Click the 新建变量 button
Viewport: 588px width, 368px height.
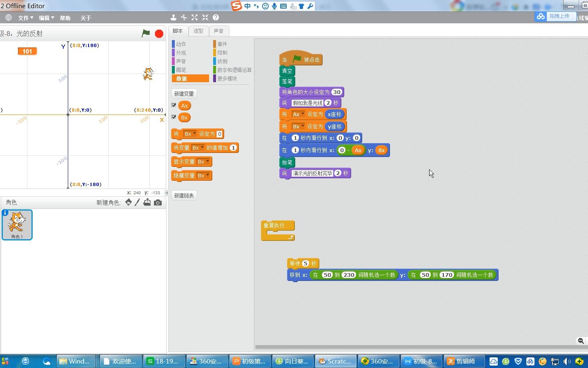point(184,94)
